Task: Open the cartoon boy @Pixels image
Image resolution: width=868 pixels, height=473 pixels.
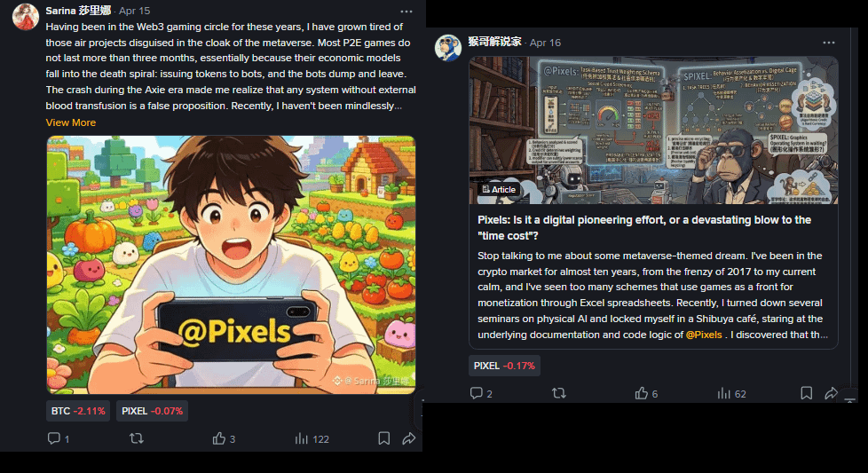Action: [231, 264]
